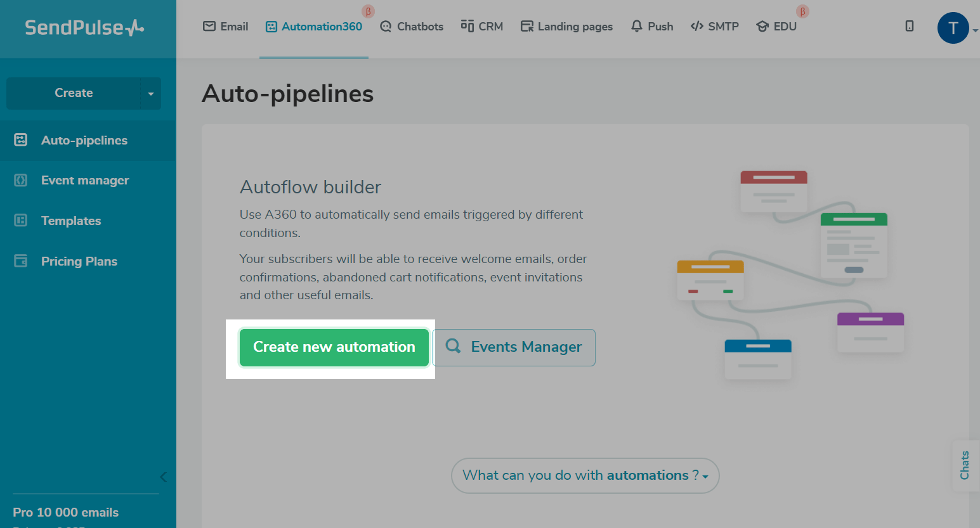Click the Create button in sidebar
The height and width of the screenshot is (528, 980).
point(74,93)
